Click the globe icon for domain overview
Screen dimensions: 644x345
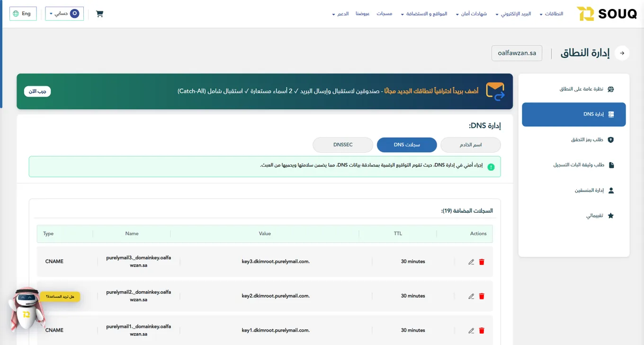pyautogui.click(x=611, y=89)
